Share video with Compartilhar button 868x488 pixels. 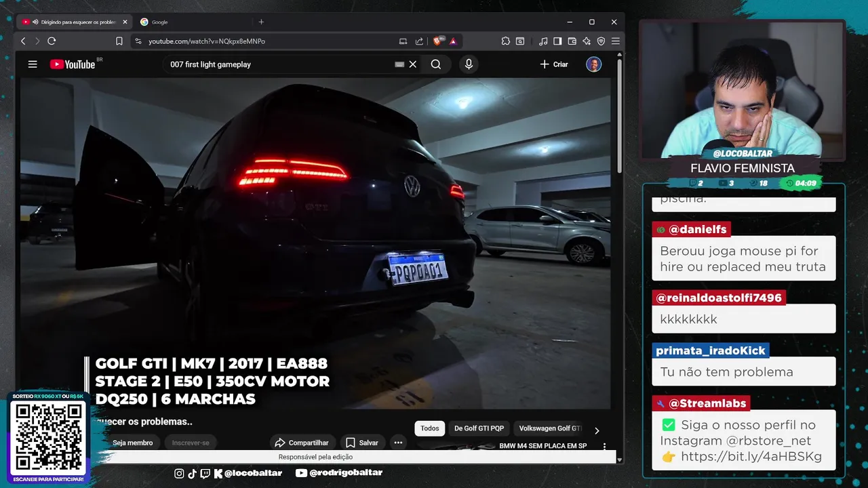(x=302, y=443)
